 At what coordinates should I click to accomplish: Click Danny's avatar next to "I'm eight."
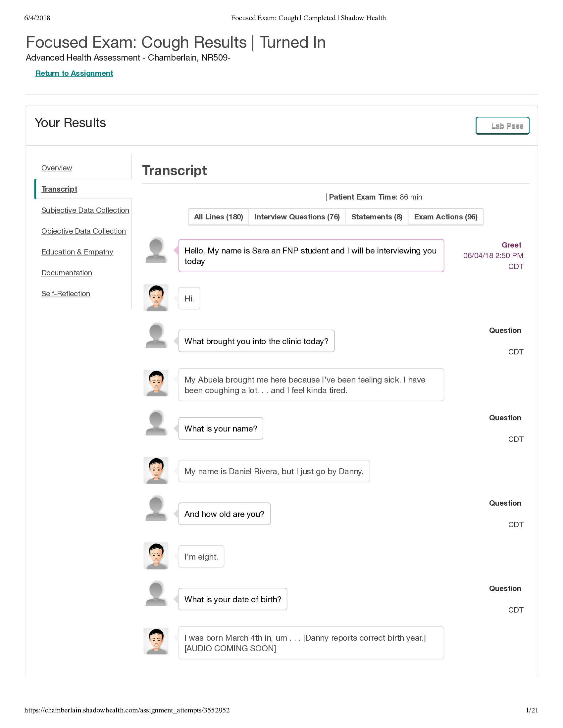156,556
